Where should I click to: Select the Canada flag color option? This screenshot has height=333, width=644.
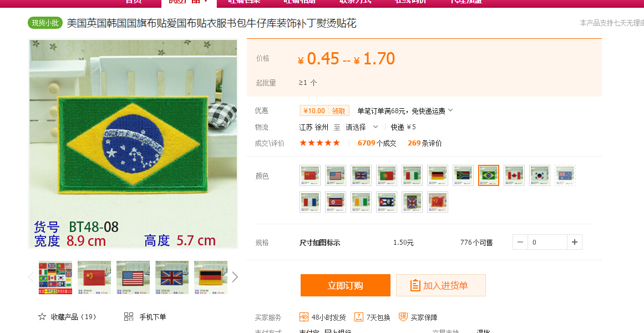[x=514, y=175]
